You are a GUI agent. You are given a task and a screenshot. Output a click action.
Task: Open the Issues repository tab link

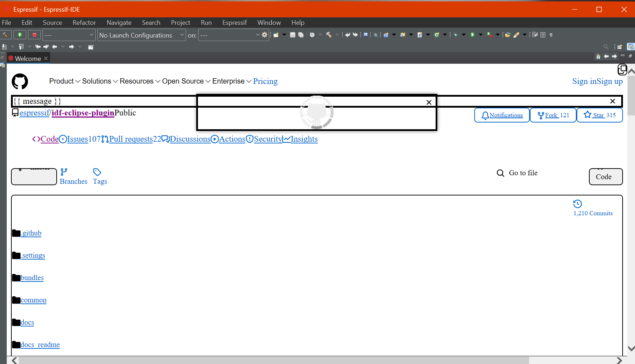78,139
